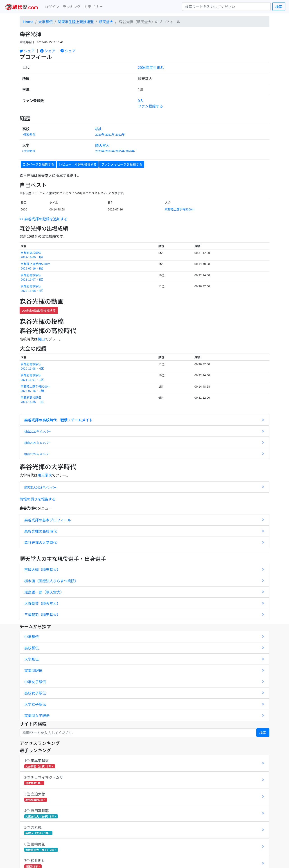Open 桃山2022年メンバー list item
The width and height of the screenshot is (289, 868).
(144, 454)
